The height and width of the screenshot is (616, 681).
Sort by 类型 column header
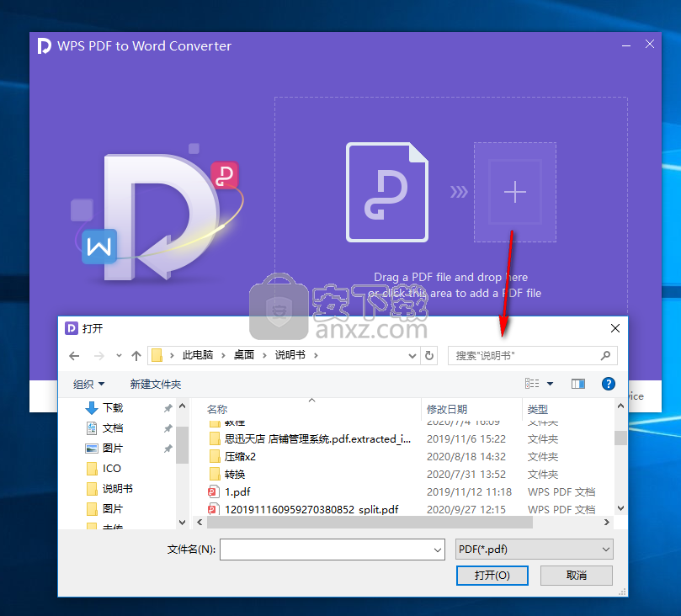tap(537, 409)
